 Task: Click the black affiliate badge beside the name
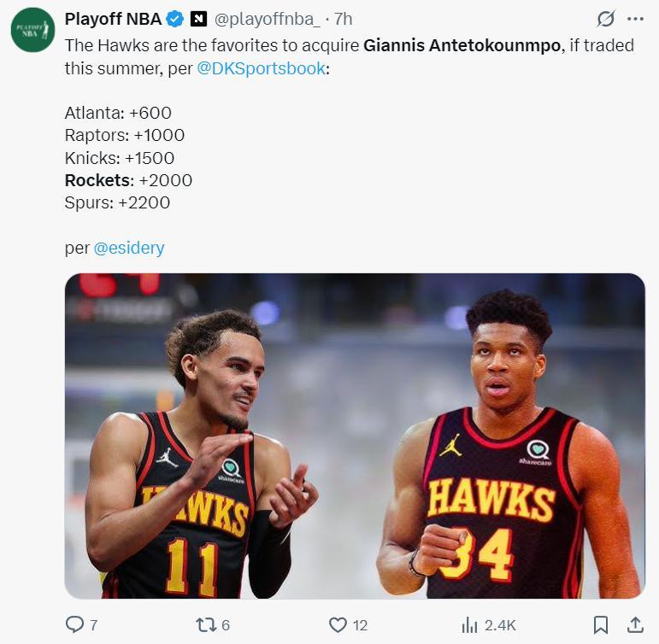pos(198,19)
